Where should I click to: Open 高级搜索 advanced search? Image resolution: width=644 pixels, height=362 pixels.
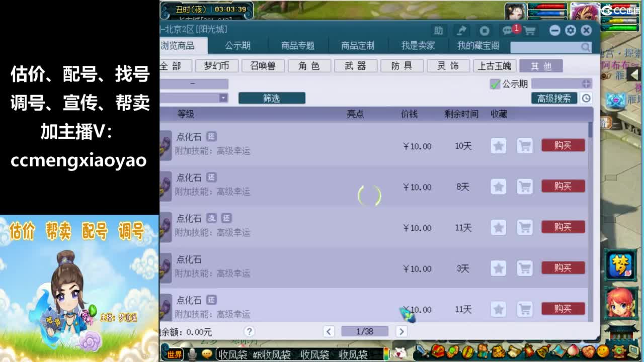coord(554,98)
